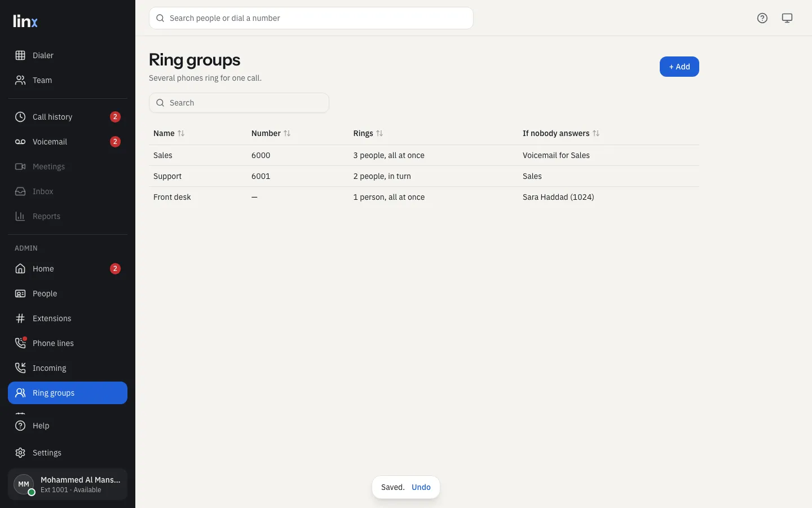Open Call history page

point(68,117)
